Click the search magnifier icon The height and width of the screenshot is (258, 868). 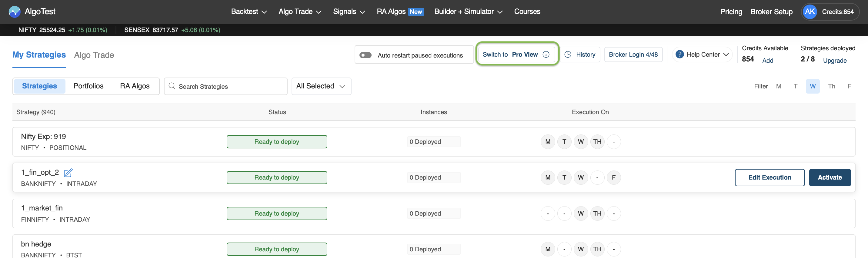[x=172, y=86]
